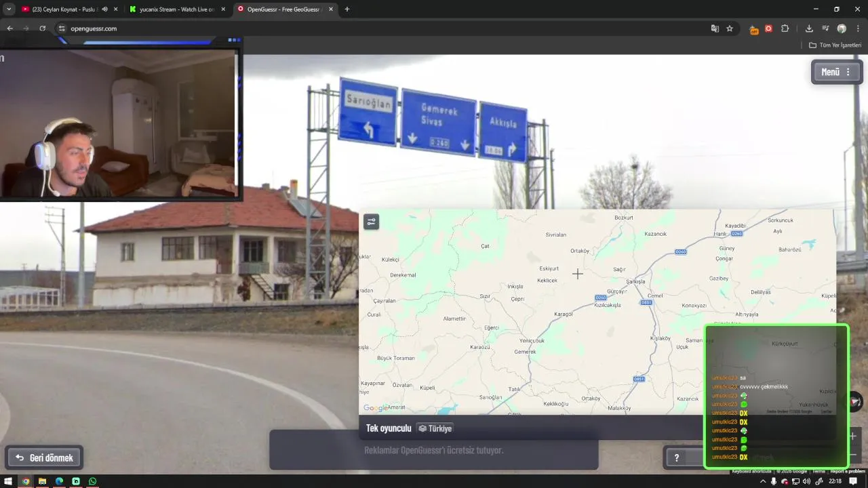Viewport: 868px width, 488px height.
Task: View site information icon in address bar
Action: pos(61,28)
